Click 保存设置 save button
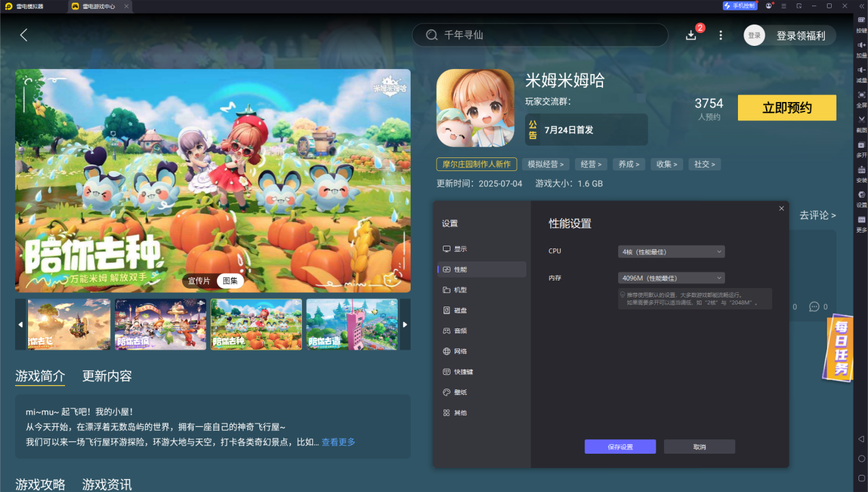Screen dimensions: 868x492 point(620,447)
